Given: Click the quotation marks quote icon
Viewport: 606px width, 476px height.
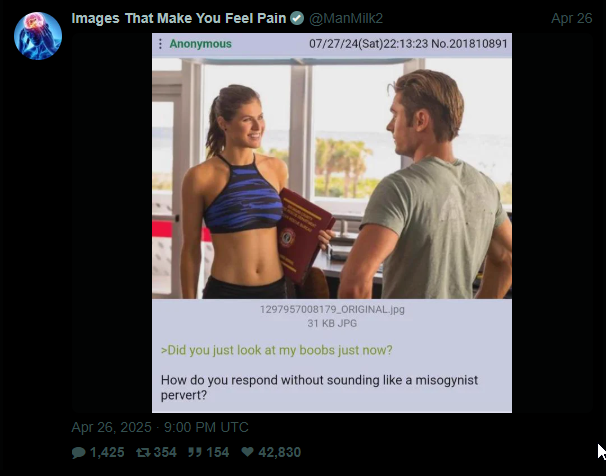Looking at the screenshot, I should [x=194, y=452].
